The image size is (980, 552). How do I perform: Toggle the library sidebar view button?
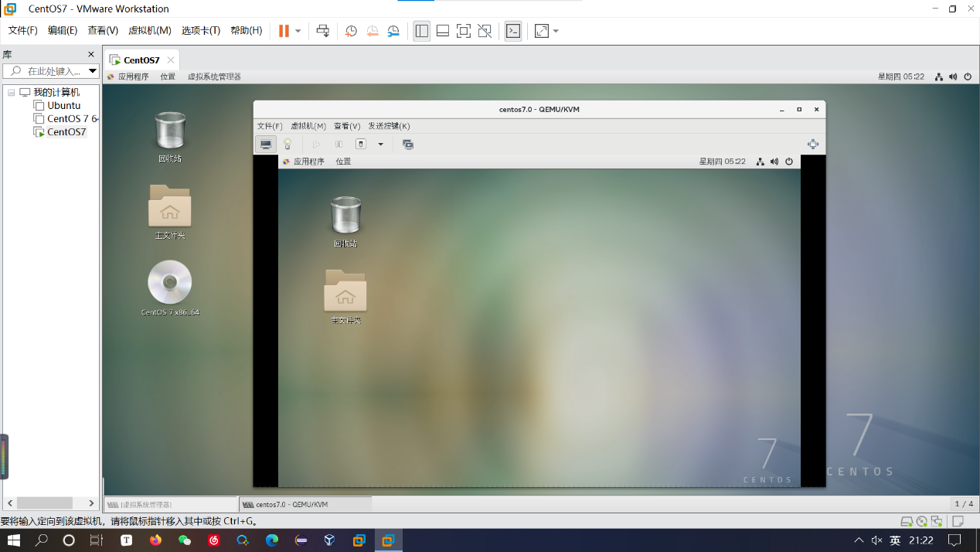tap(421, 31)
